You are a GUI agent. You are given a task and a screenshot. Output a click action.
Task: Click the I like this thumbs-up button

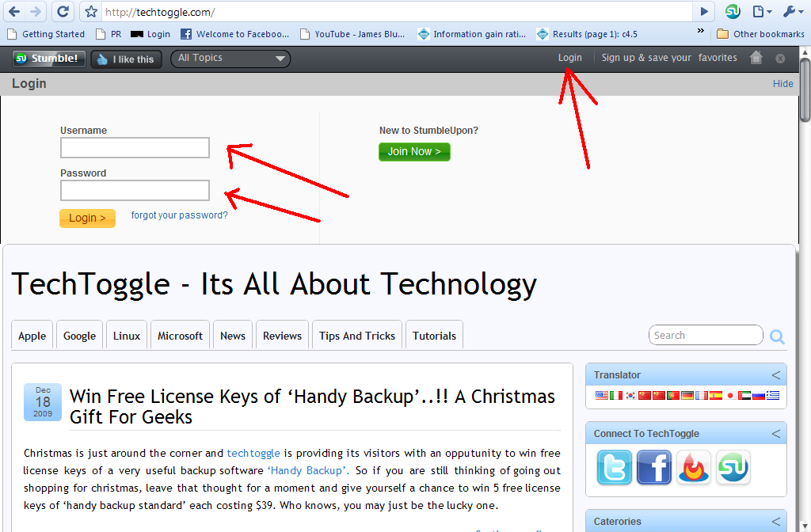pos(126,59)
